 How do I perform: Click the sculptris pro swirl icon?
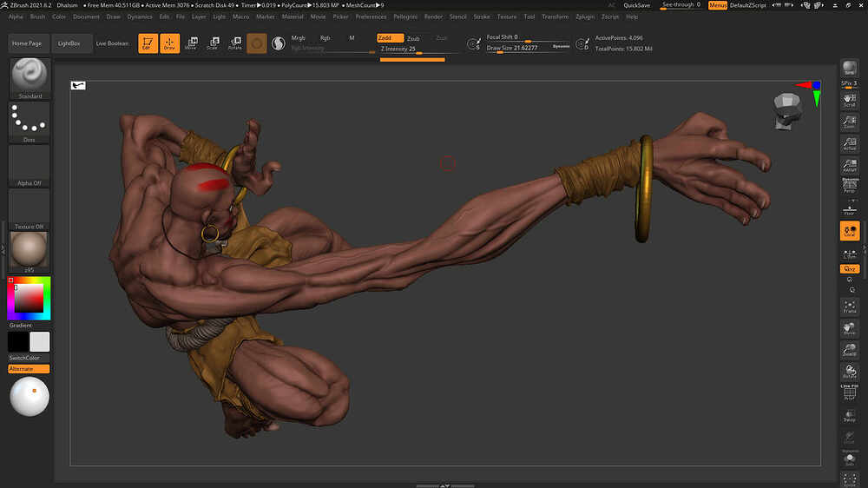point(279,43)
